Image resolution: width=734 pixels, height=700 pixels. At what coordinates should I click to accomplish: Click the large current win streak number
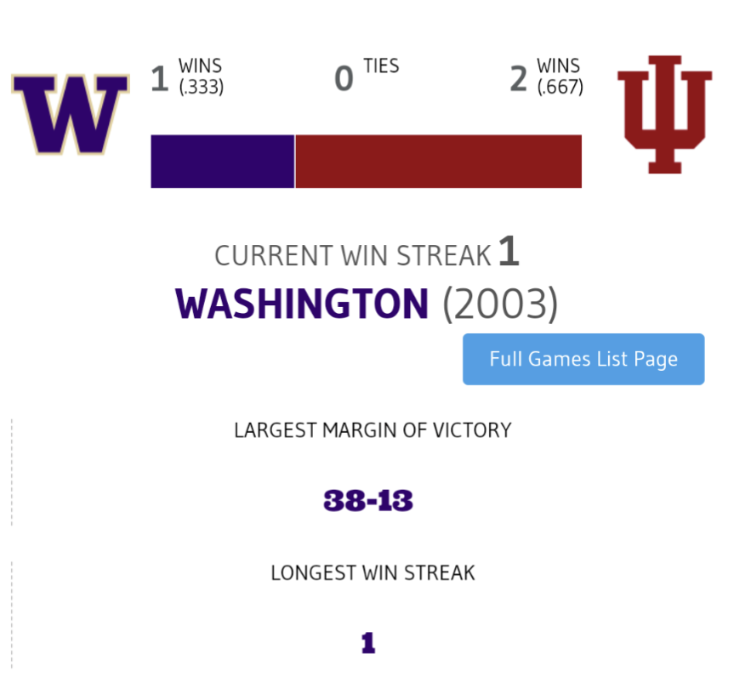coord(509,252)
